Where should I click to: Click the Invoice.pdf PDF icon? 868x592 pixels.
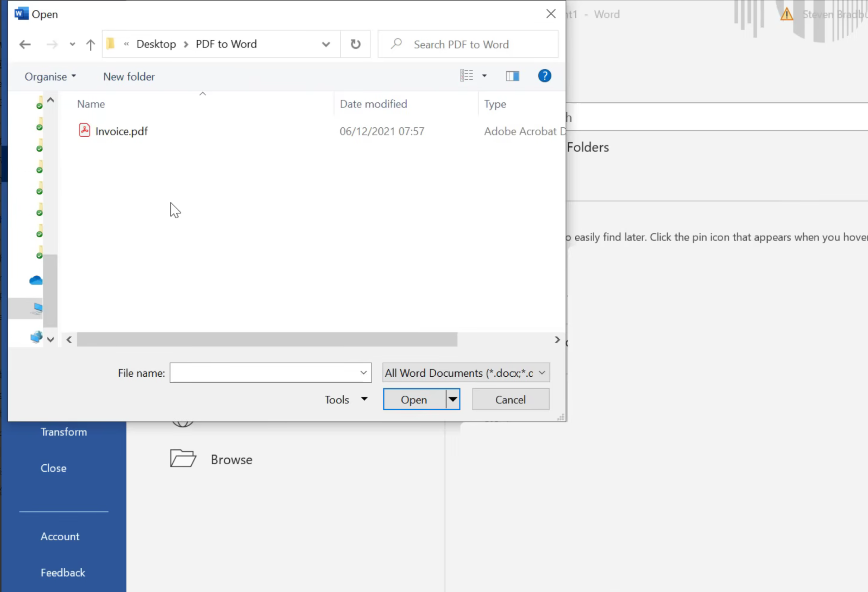click(x=85, y=130)
